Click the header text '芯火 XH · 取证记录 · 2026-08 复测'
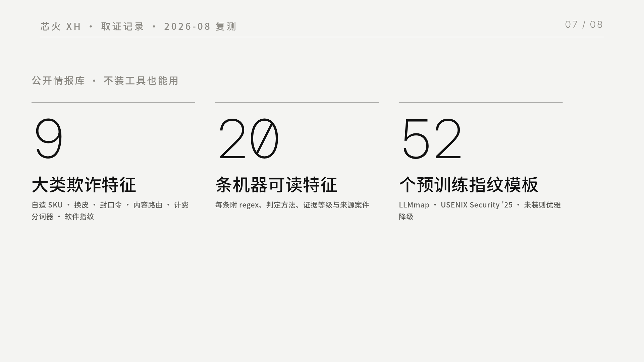The height and width of the screenshot is (362, 644). click(139, 26)
